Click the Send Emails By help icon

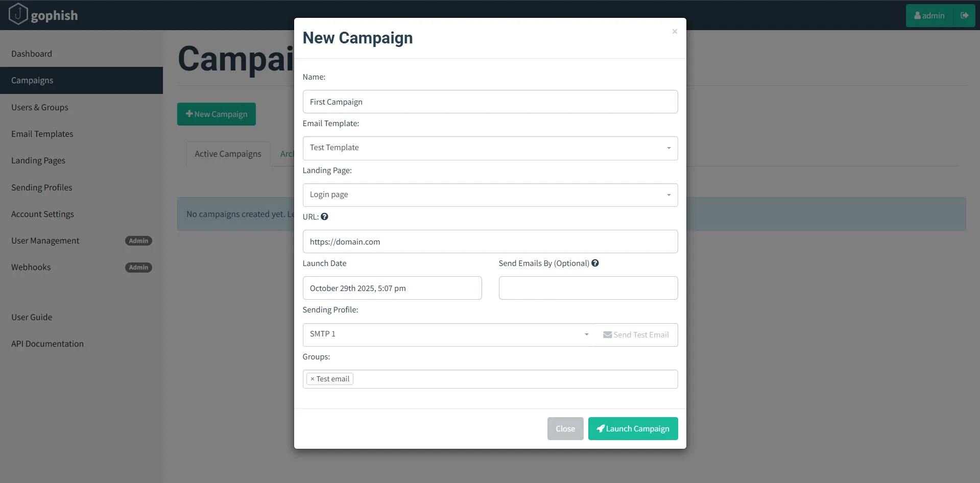[595, 263]
